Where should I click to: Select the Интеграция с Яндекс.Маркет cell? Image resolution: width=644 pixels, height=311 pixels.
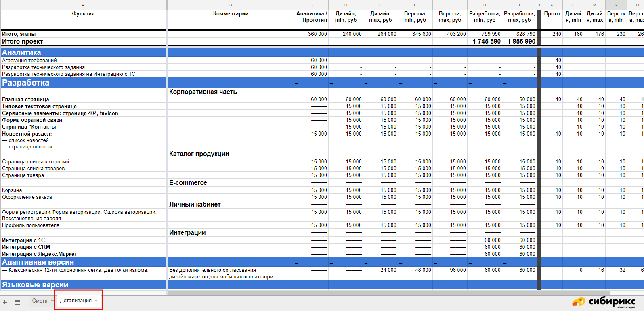point(83,254)
